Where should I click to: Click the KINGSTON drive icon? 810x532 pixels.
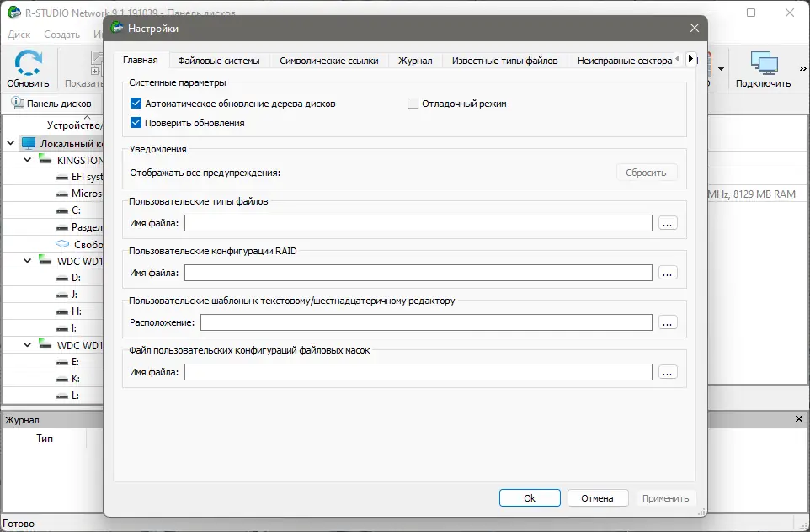click(45, 160)
